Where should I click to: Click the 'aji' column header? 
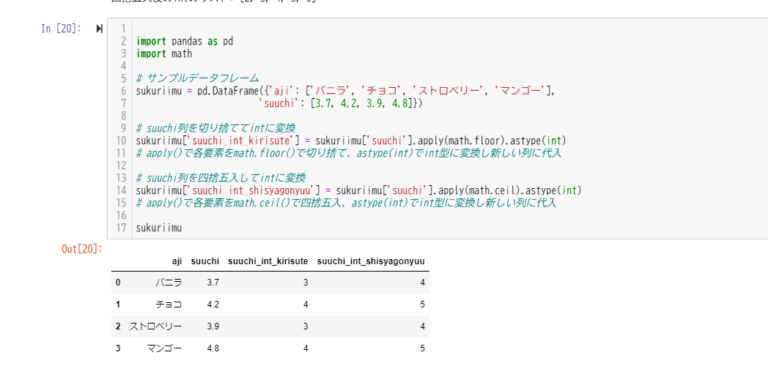(x=176, y=262)
